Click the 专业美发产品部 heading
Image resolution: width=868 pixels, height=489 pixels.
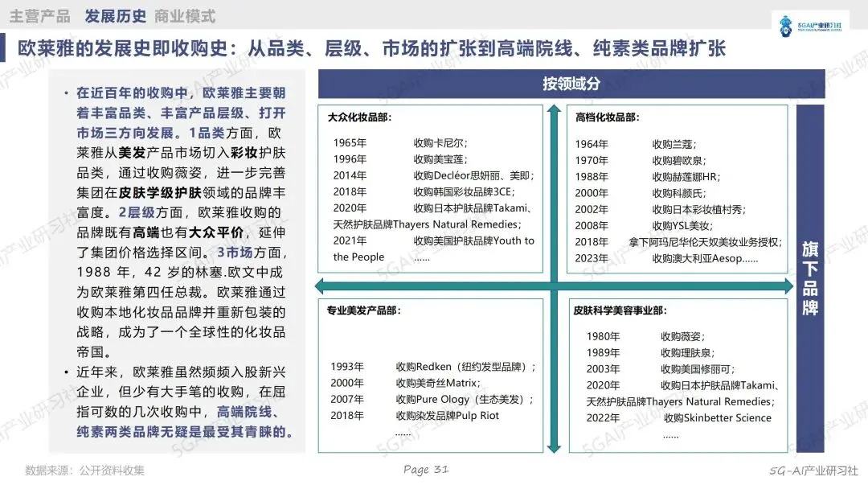tap(364, 310)
